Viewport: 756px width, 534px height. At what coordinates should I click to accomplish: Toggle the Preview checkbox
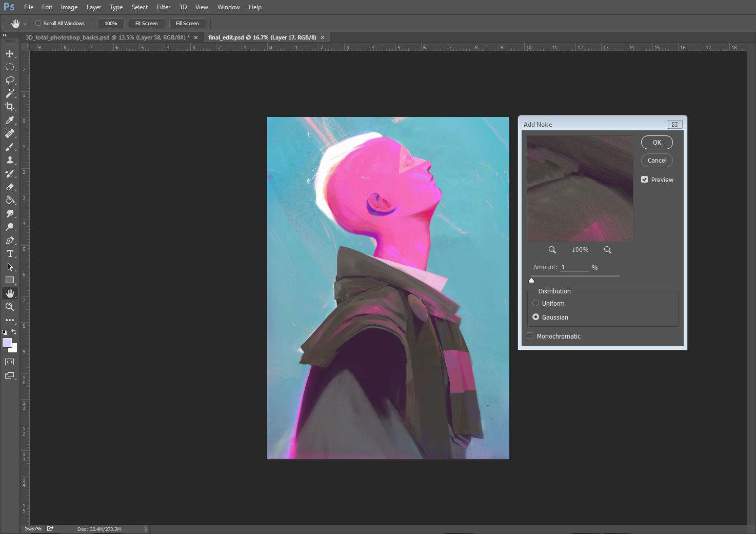(644, 180)
